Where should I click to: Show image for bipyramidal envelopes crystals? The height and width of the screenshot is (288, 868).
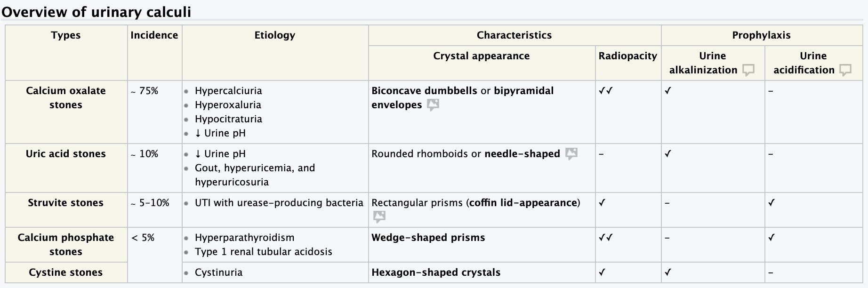[433, 105]
